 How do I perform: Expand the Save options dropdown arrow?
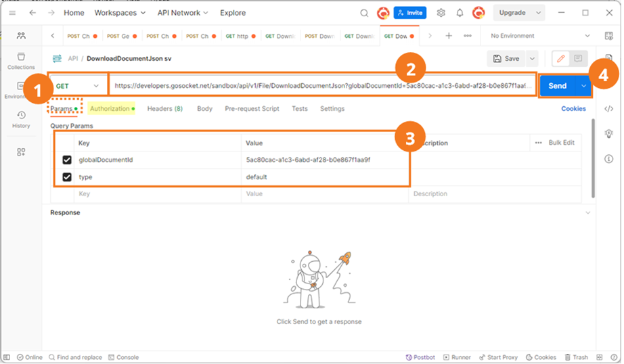pos(532,59)
